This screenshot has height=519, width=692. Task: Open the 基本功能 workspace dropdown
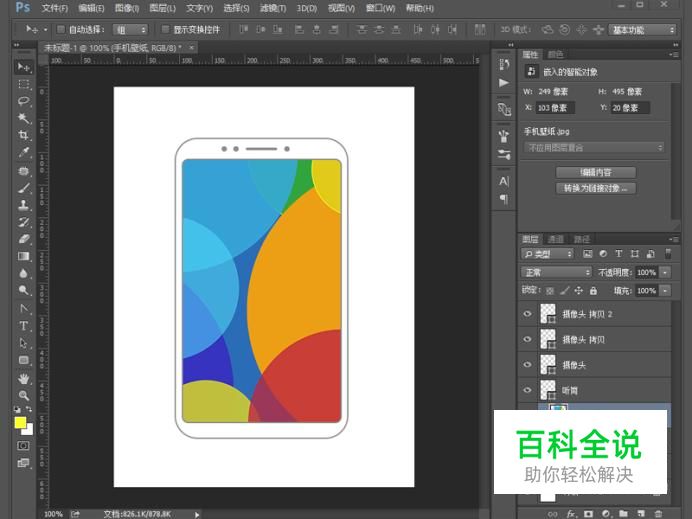[x=642, y=30]
